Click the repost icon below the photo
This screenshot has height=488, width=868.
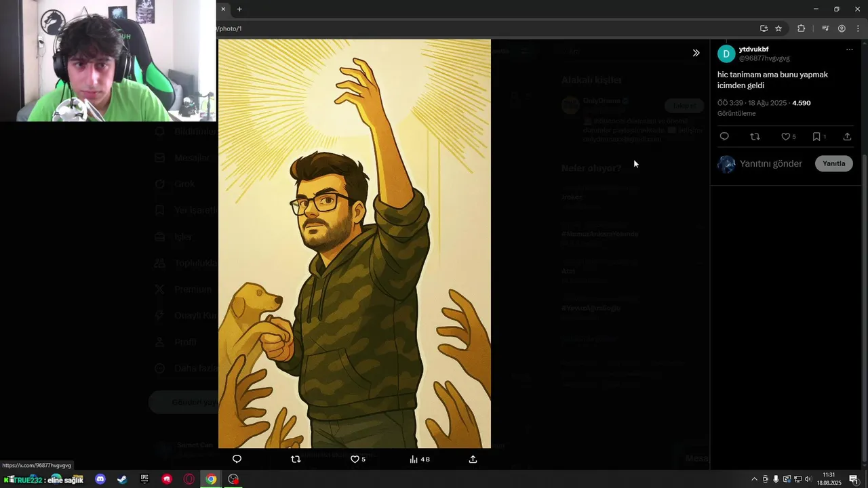[x=296, y=459]
